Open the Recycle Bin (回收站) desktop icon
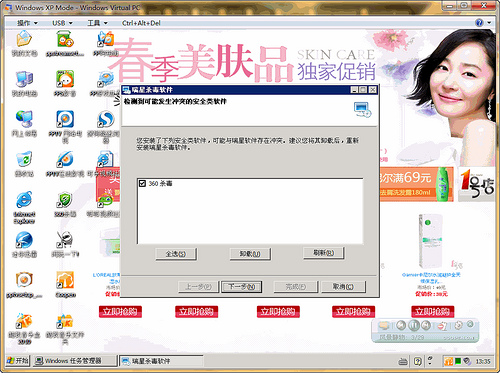Viewport: 500px width, 373px height. click(x=24, y=159)
